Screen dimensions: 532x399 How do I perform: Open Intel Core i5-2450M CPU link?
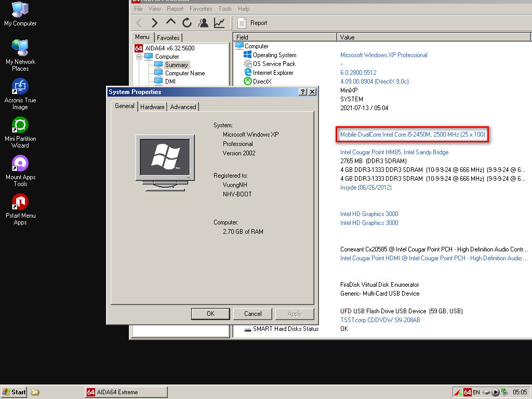pos(413,135)
